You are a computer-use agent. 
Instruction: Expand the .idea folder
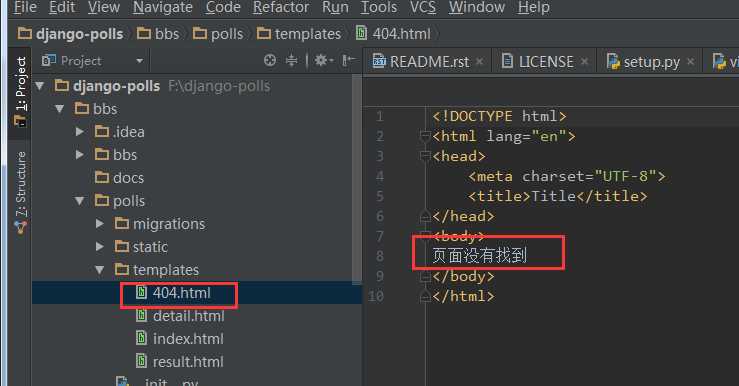pyautogui.click(x=80, y=132)
